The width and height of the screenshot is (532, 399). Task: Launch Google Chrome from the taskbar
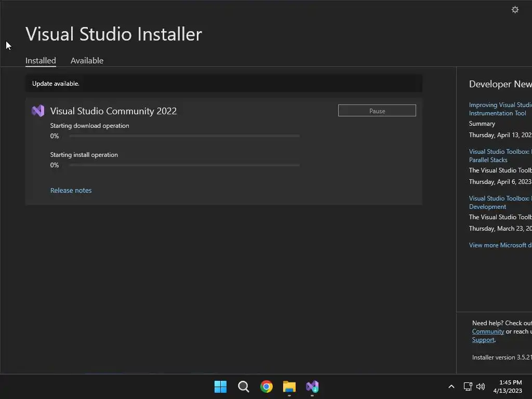tap(267, 387)
